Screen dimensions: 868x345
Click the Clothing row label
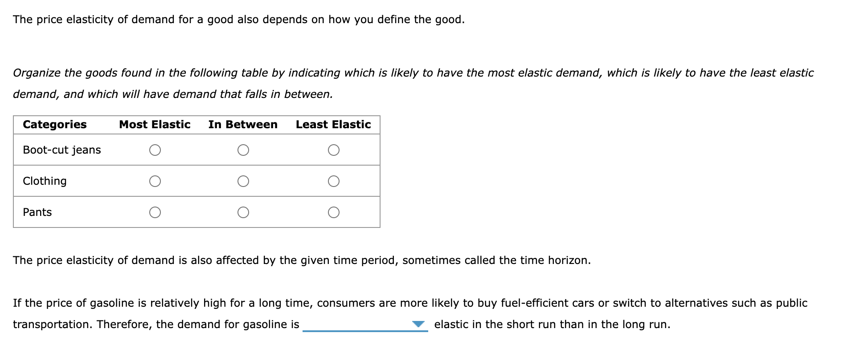(x=45, y=181)
